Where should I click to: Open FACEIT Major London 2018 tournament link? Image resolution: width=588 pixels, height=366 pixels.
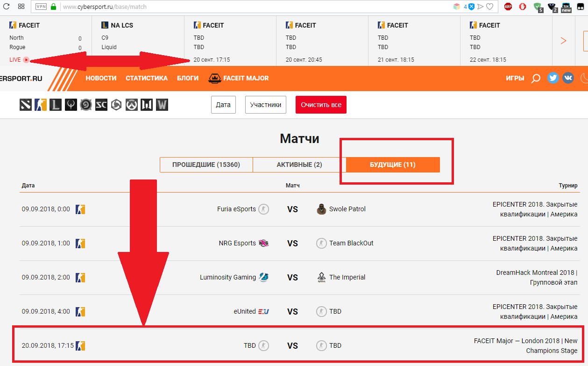(525, 346)
